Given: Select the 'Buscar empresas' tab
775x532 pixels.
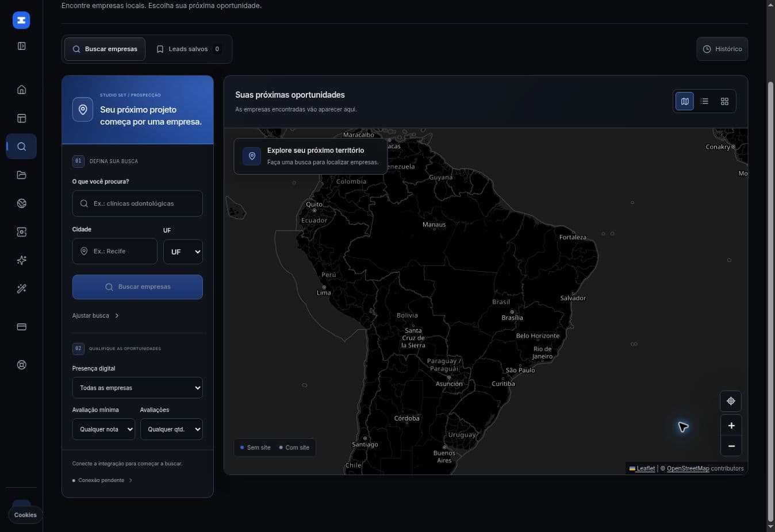Looking at the screenshot, I should (x=105, y=49).
